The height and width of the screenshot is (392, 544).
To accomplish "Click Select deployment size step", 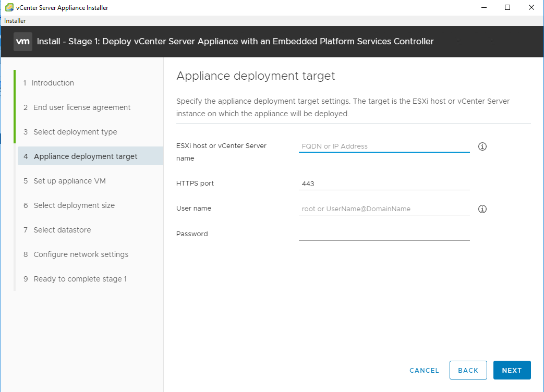I will point(74,205).
